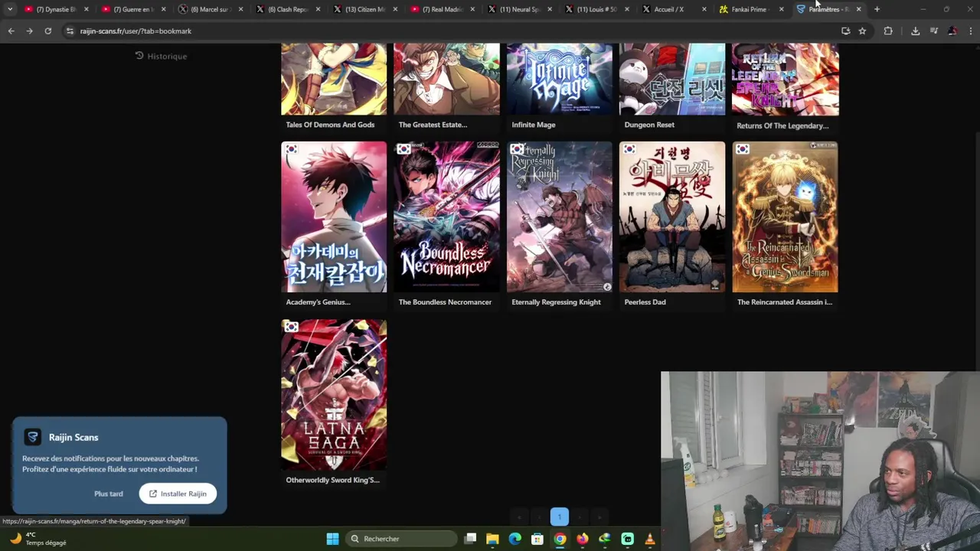Go to the next page arrow

pyautogui.click(x=580, y=517)
